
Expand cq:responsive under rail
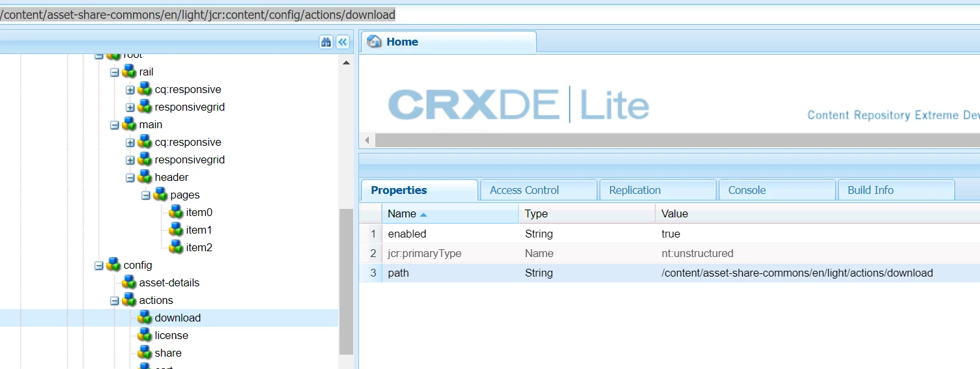tap(130, 90)
